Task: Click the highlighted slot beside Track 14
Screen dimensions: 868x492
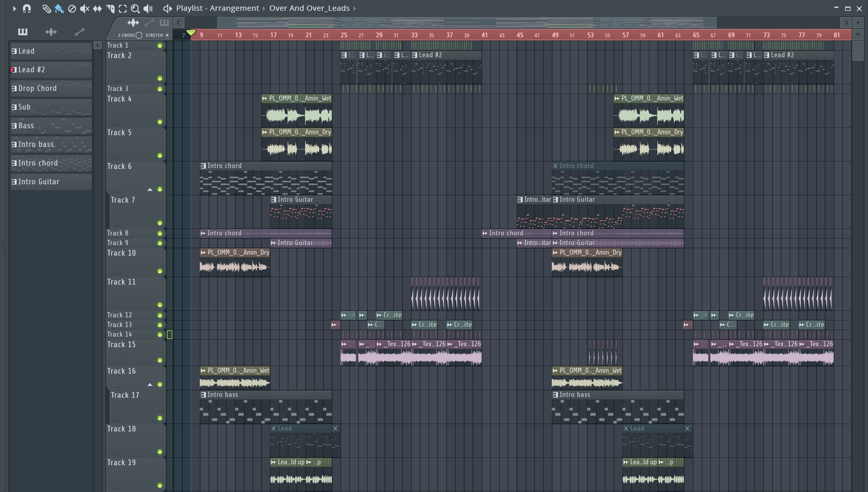Action: (x=170, y=335)
